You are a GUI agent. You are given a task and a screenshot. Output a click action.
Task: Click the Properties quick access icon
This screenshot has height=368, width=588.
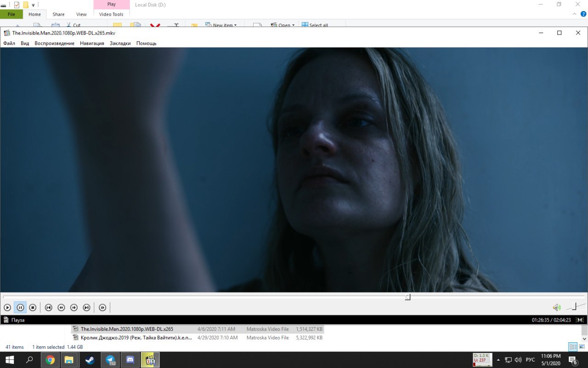(x=17, y=5)
